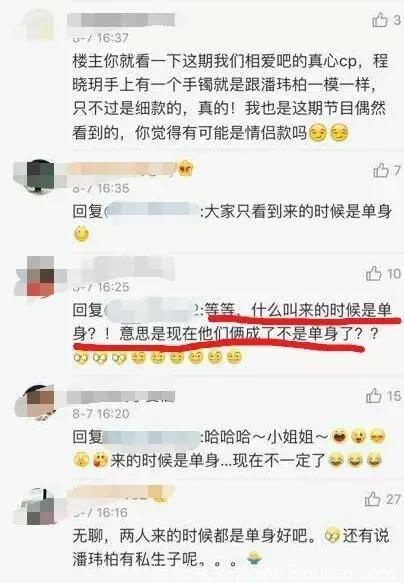Like the comment posted at 16:37

(380, 20)
